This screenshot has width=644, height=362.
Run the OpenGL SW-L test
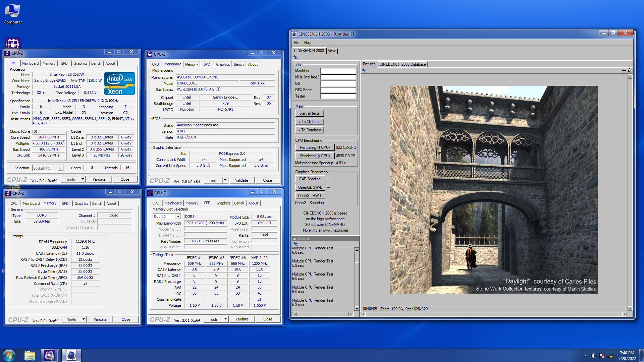tap(310, 187)
